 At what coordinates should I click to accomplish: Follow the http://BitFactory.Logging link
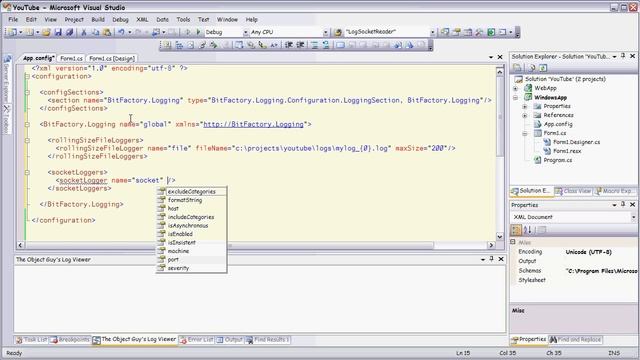253,124
